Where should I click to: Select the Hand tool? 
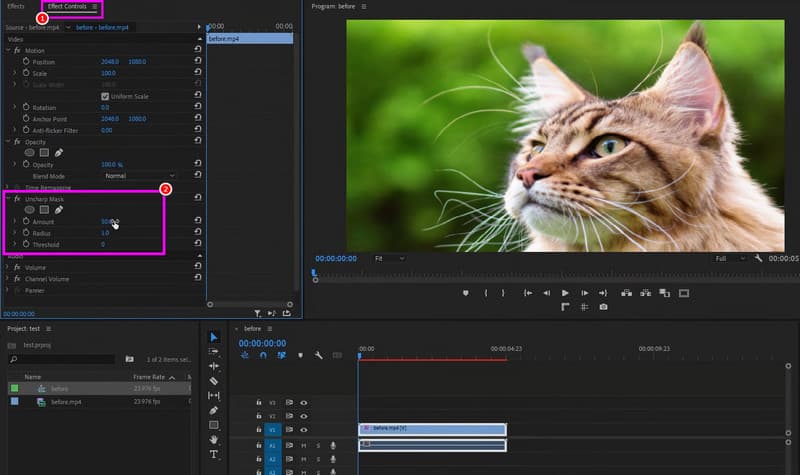click(x=214, y=439)
